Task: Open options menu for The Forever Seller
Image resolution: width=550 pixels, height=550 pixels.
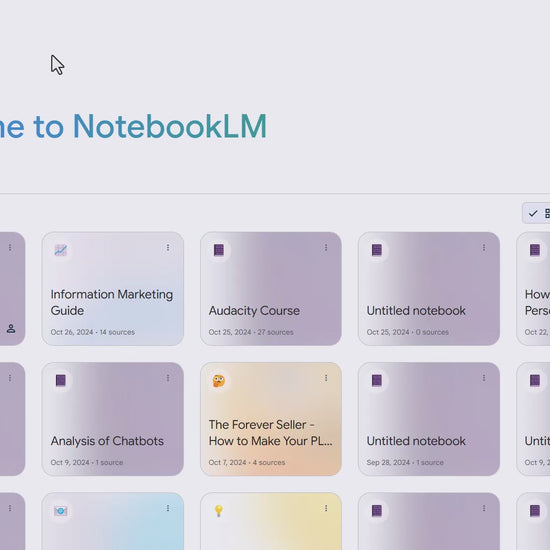Action: point(326,378)
